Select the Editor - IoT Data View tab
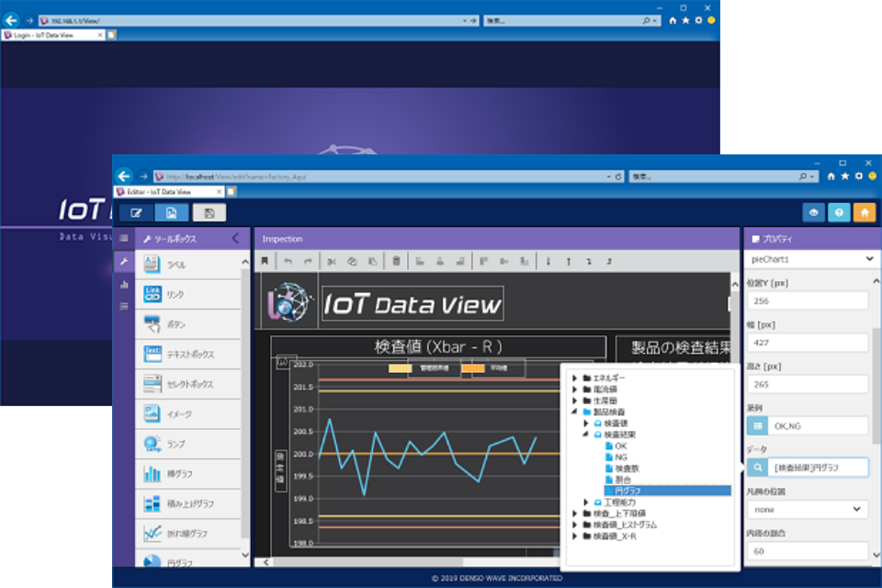Viewport: 882px width, 588px height. (167, 191)
